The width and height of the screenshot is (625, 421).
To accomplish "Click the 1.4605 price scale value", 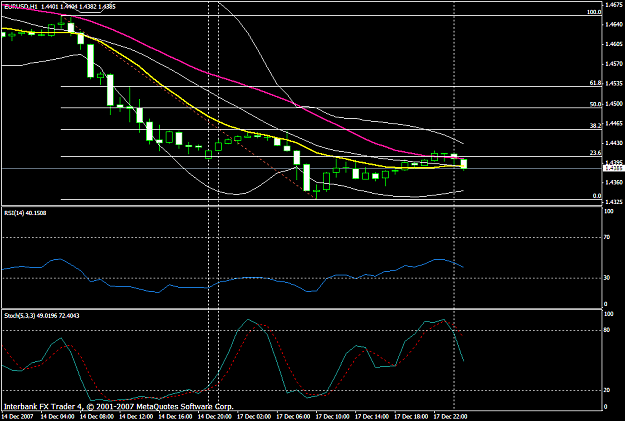I will tap(614, 44).
